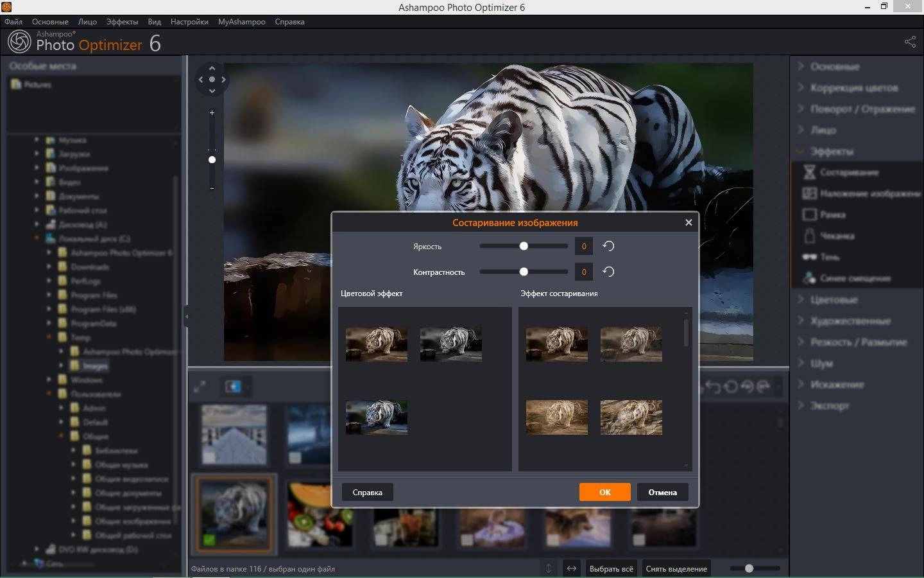Click the undo arrow icon above filmstrip

tap(714, 387)
